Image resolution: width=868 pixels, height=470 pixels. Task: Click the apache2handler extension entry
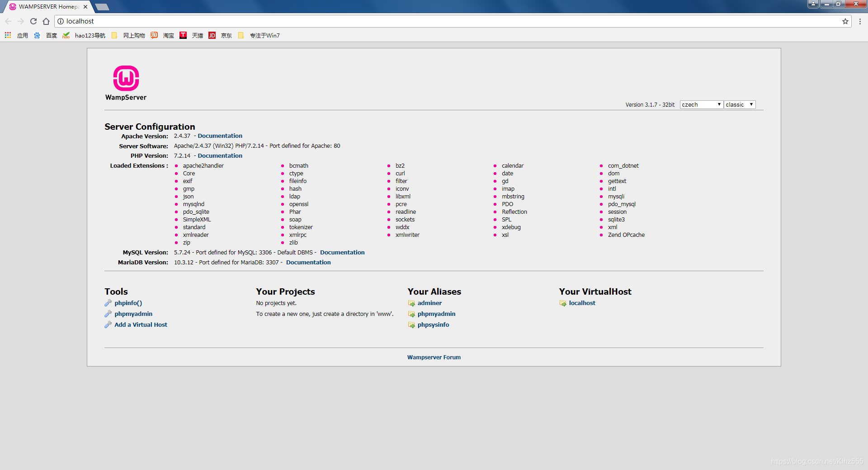(203, 165)
